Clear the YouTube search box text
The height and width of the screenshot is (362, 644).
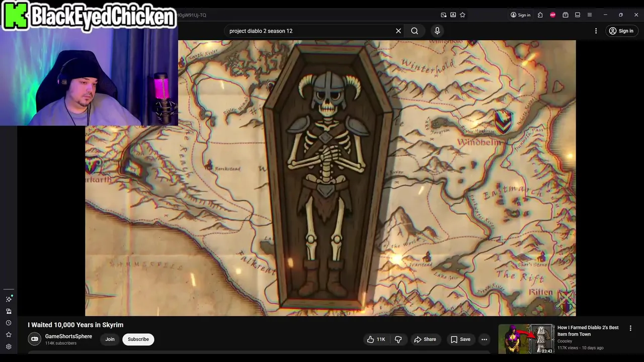[x=398, y=31]
